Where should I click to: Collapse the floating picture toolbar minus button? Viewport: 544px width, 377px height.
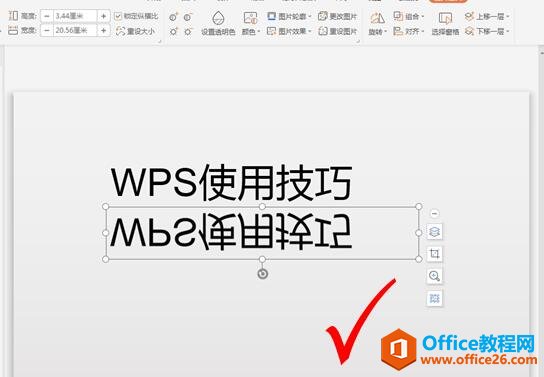click(434, 213)
